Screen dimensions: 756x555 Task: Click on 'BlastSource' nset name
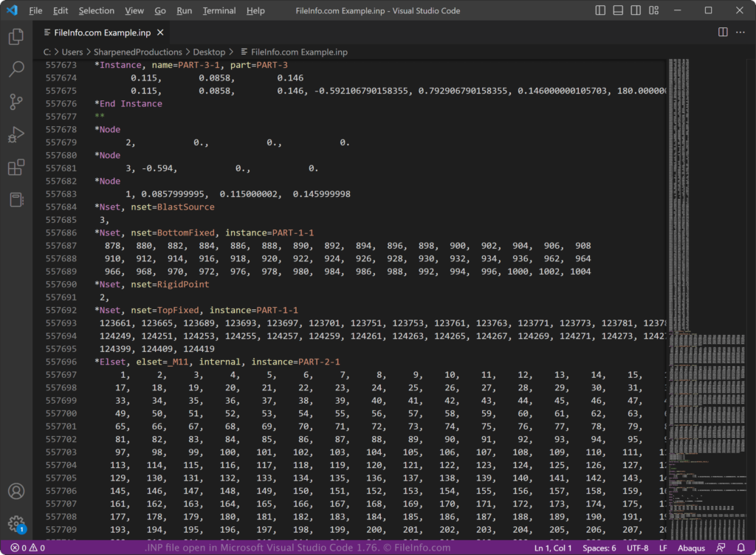[x=185, y=207]
